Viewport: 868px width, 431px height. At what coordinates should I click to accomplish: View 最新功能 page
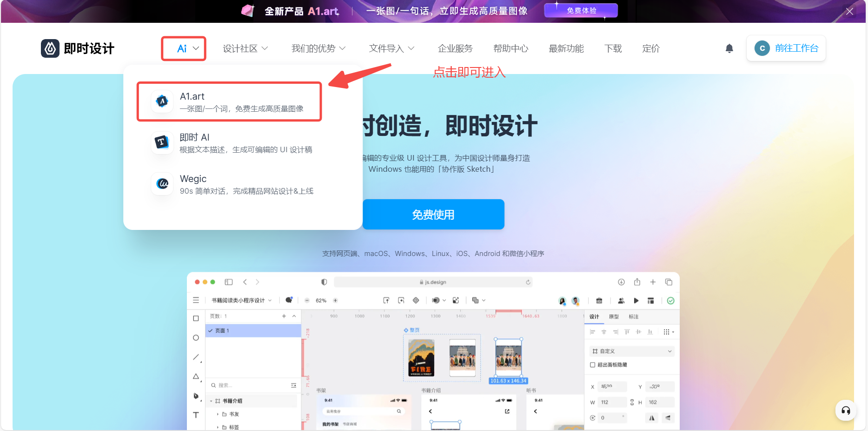[x=566, y=48]
